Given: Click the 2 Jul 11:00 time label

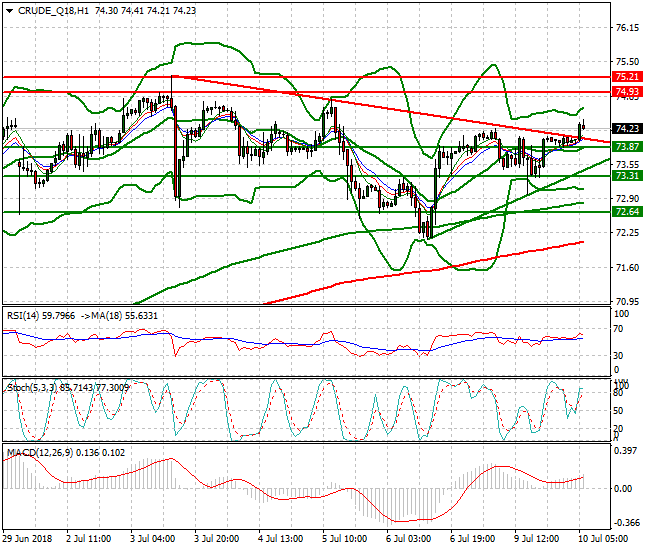Looking at the screenshot, I should [x=88, y=539].
